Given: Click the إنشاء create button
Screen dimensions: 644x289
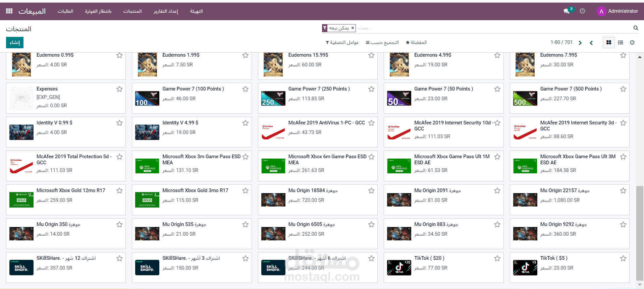Looking at the screenshot, I should point(15,43).
